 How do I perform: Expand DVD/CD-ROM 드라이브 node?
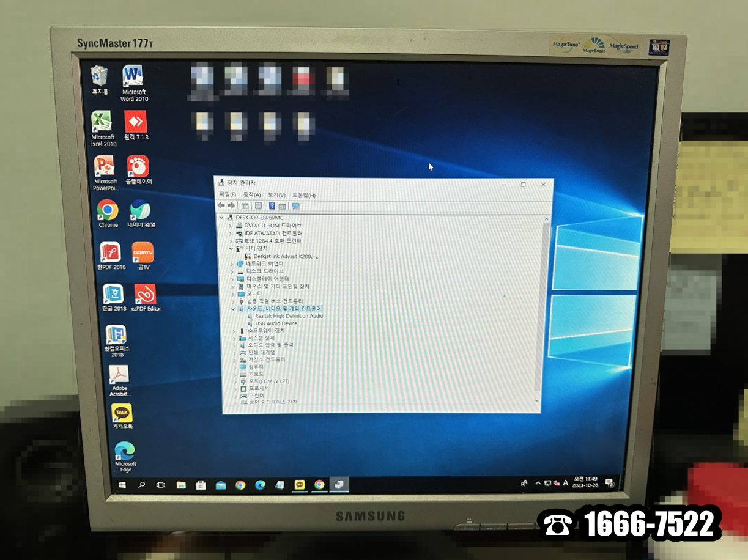point(231,226)
